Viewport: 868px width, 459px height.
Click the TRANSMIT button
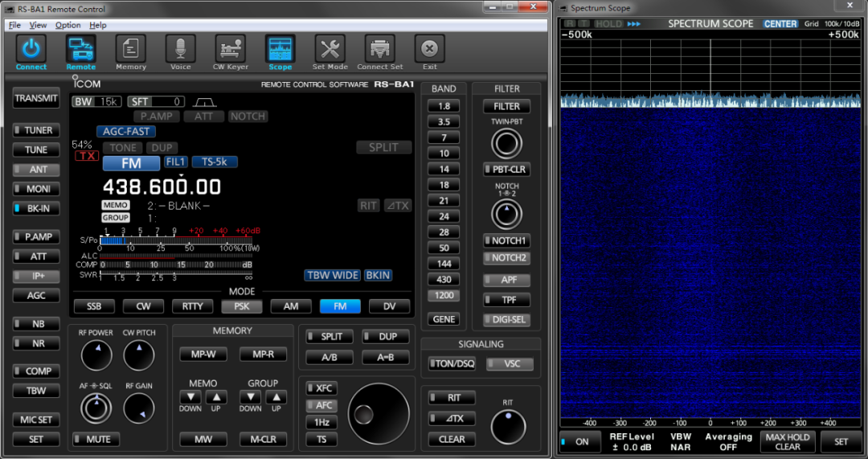click(36, 99)
